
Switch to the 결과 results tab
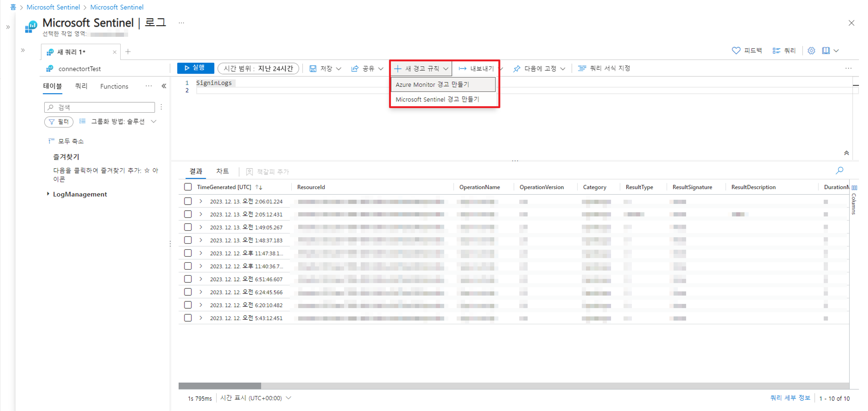(196, 171)
